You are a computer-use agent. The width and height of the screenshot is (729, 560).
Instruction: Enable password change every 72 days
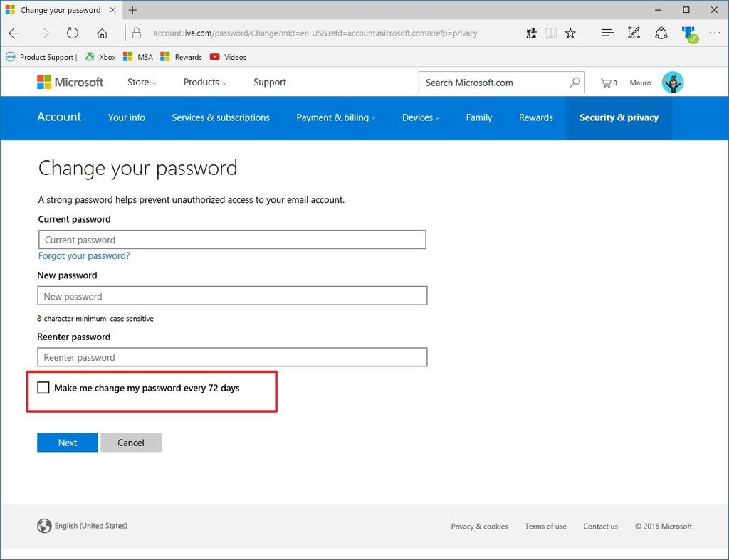[43, 388]
